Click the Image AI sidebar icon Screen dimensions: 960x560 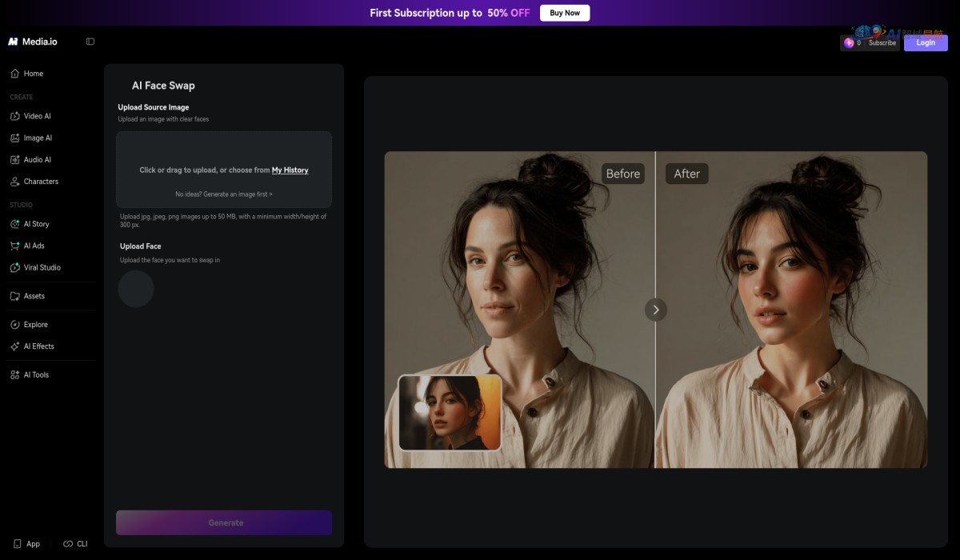pos(15,138)
